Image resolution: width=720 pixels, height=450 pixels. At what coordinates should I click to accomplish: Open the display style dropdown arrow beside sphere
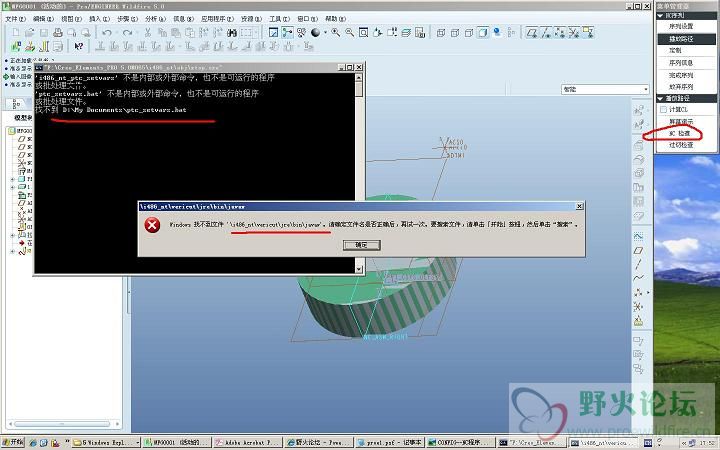tap(325, 33)
